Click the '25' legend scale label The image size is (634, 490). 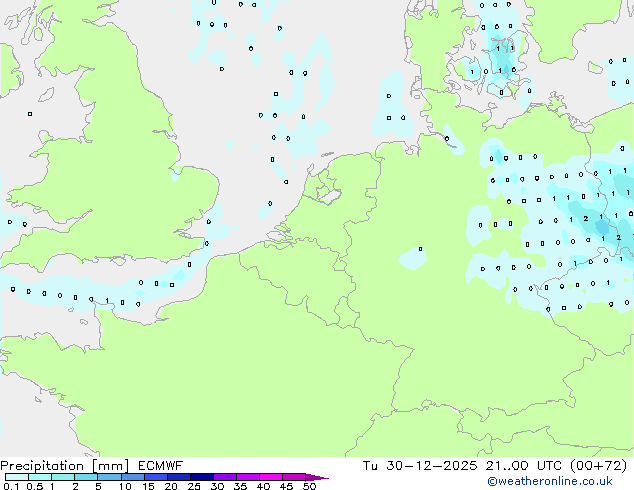coord(194,486)
